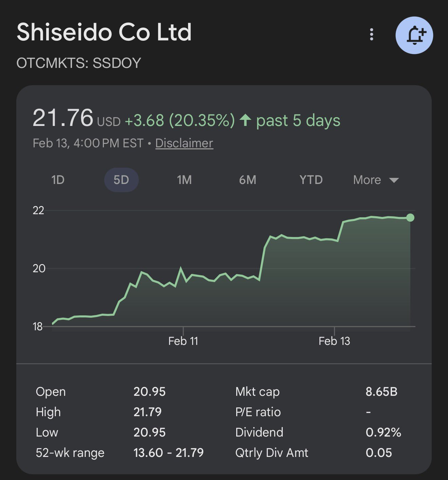Switch to the 6M chart range

[247, 180]
